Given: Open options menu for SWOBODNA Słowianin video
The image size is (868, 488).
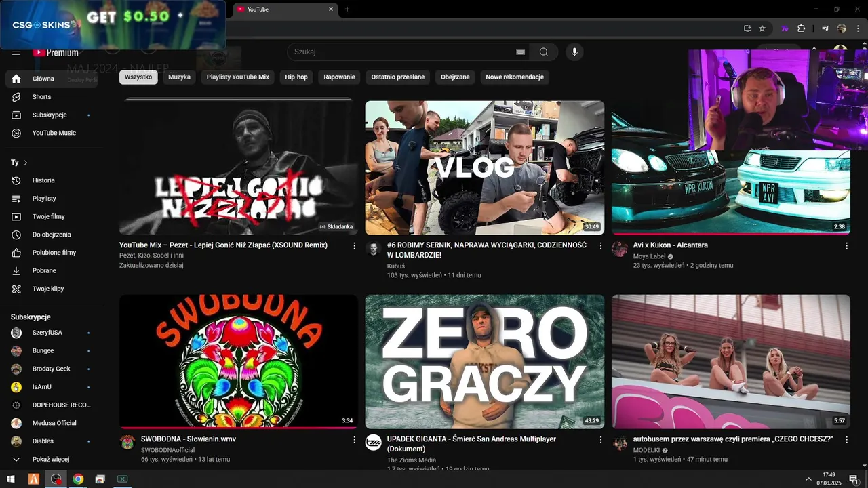Looking at the screenshot, I should [x=354, y=440].
